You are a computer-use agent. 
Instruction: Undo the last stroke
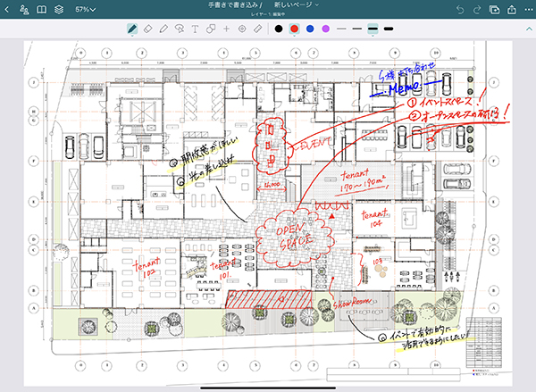(461, 9)
